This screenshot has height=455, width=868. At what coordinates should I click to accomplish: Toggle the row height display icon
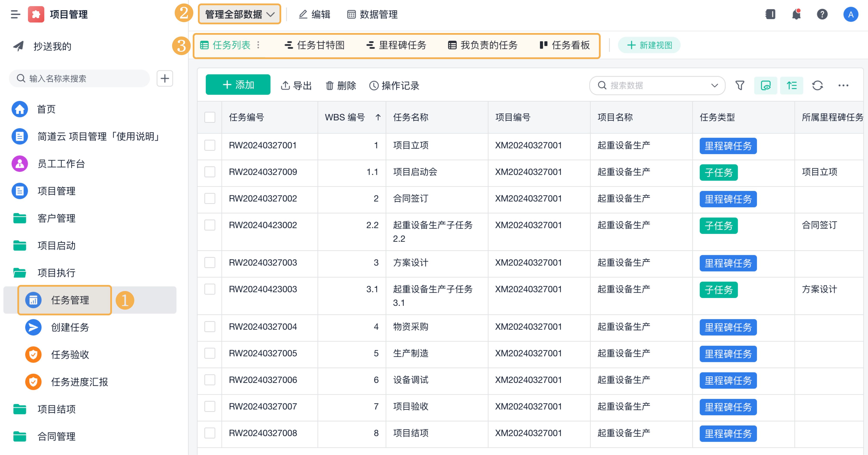[792, 85]
